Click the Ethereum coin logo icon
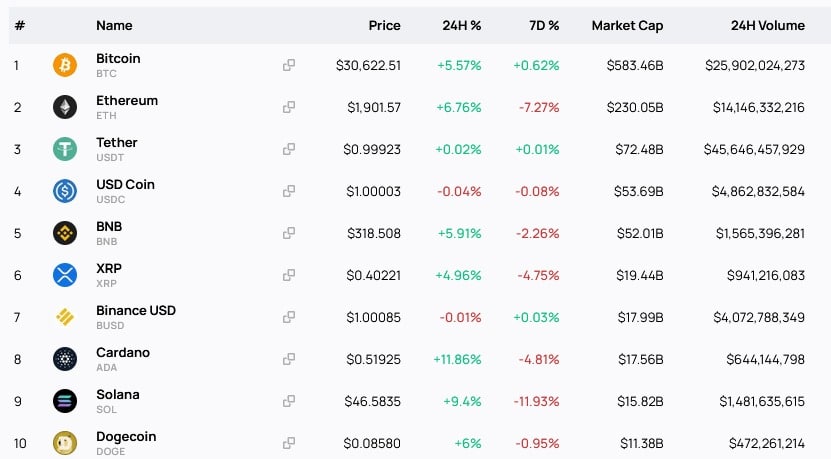 (x=65, y=107)
